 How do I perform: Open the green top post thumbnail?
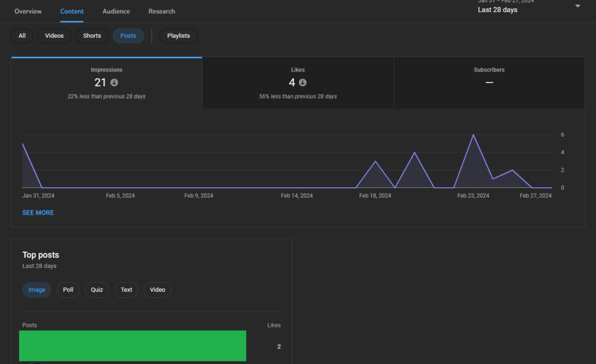click(x=133, y=346)
